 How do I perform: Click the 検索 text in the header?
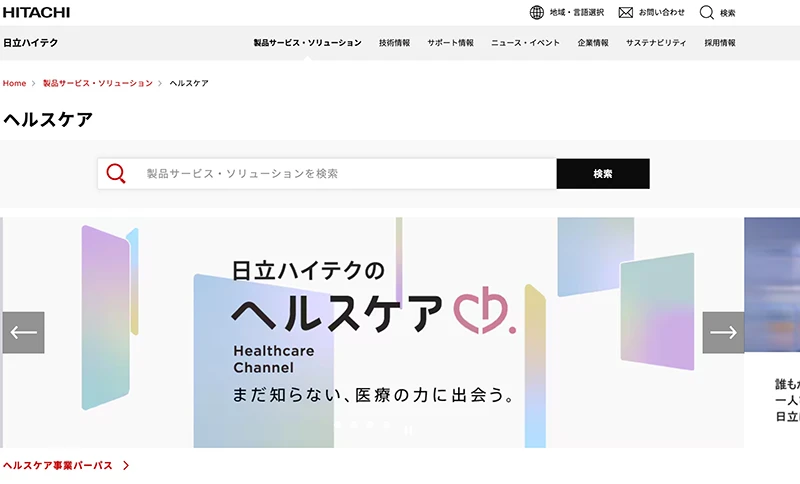click(728, 13)
